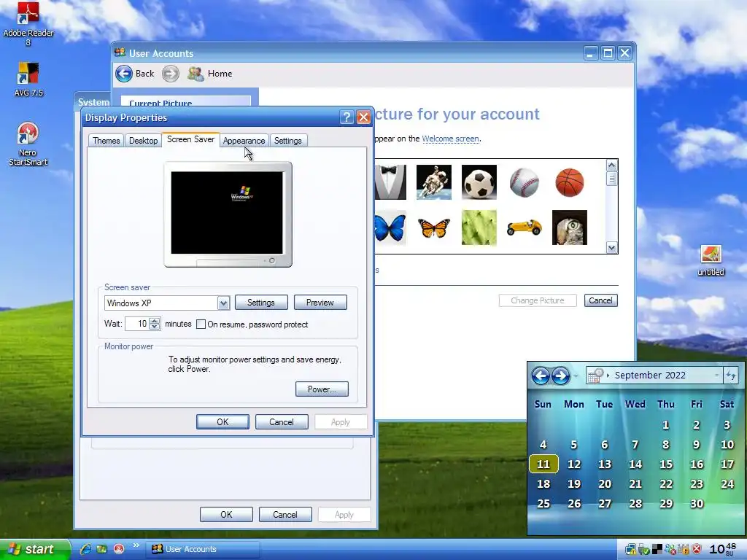Open the history dropdown next to calendar arrows
This screenshot has height=560, width=747.
[x=576, y=376]
